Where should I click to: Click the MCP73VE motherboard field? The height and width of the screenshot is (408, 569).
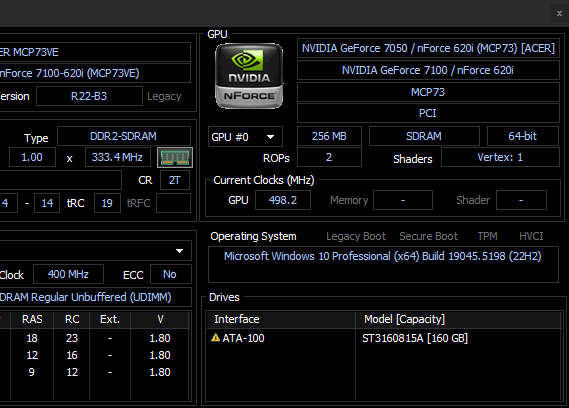click(x=95, y=52)
